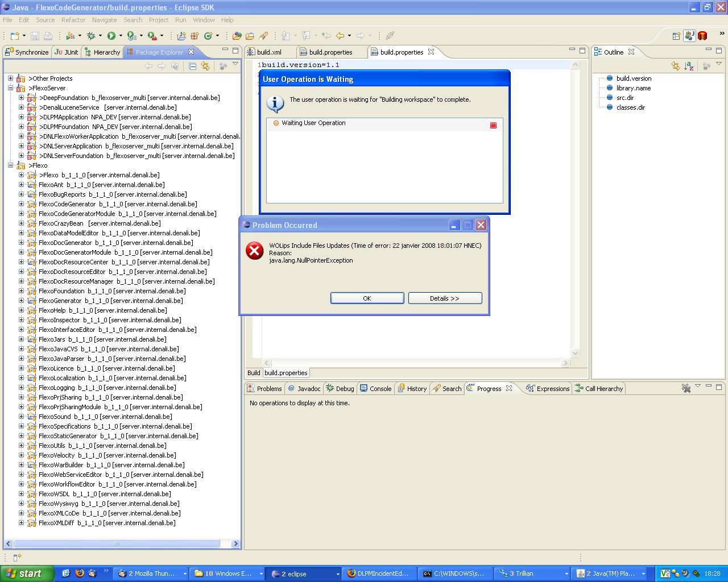The width and height of the screenshot is (728, 582).
Task: Click the Open Perspective icon
Action: (676, 36)
